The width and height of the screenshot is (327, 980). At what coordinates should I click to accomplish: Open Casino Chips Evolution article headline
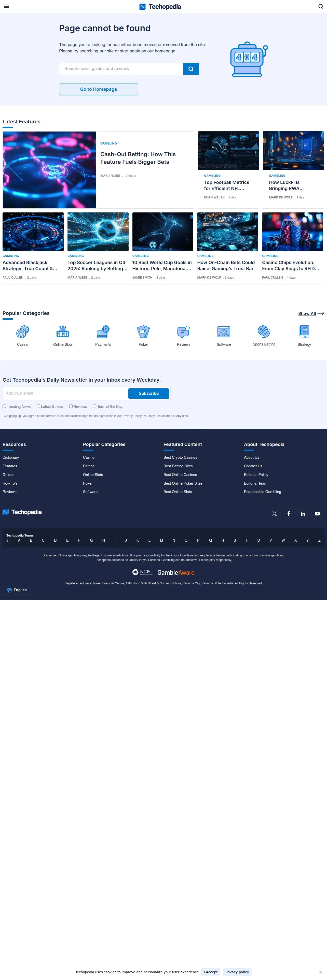[x=291, y=266]
